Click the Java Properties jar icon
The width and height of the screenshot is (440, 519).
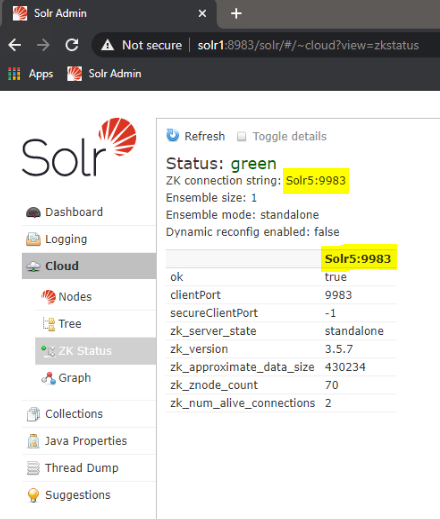(33, 441)
